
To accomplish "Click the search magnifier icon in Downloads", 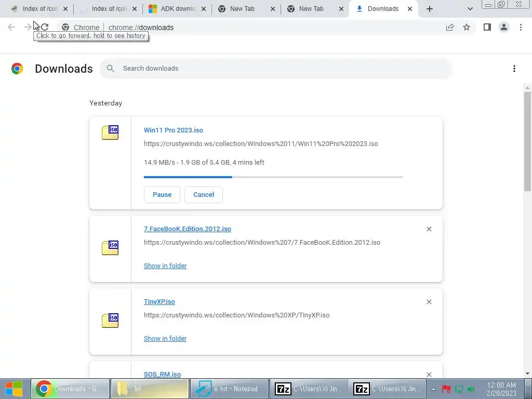I will (110, 69).
